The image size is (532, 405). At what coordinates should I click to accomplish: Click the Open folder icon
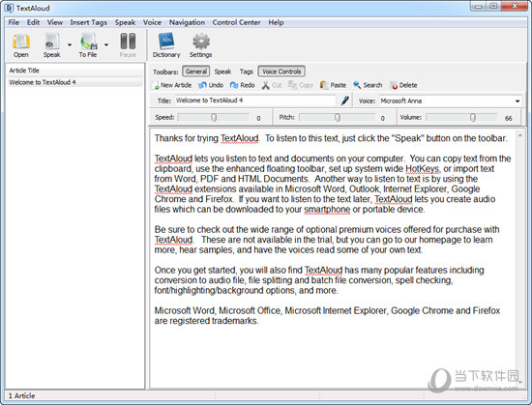click(21, 42)
